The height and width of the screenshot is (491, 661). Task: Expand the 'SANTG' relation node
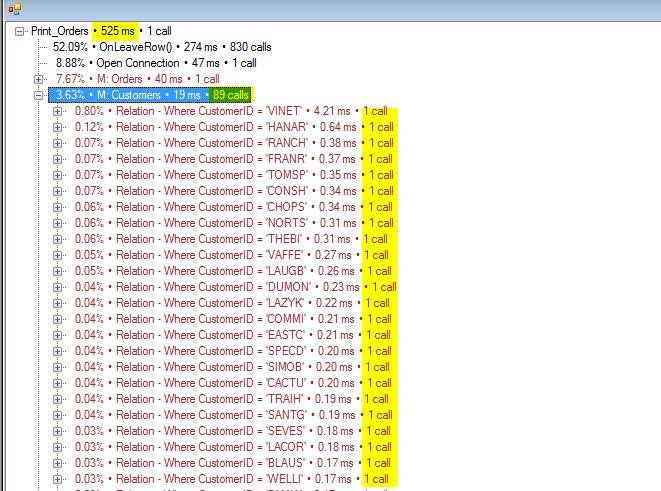[x=57, y=416]
